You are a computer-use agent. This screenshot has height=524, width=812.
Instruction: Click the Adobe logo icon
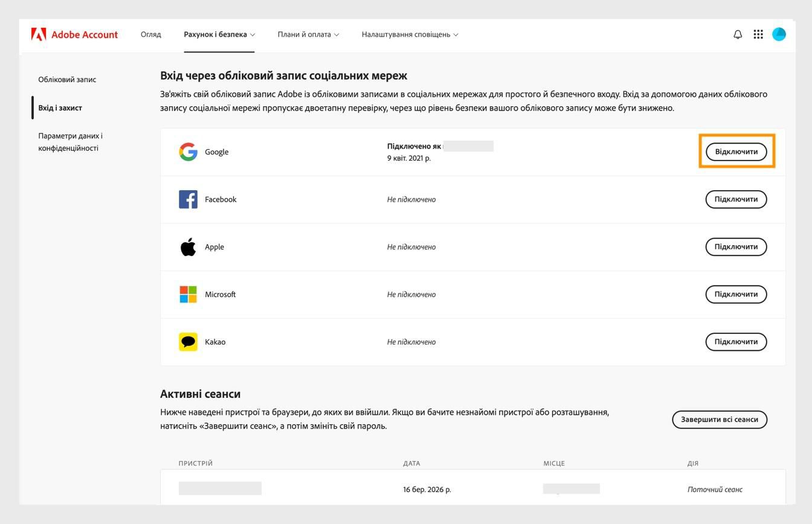click(x=39, y=34)
